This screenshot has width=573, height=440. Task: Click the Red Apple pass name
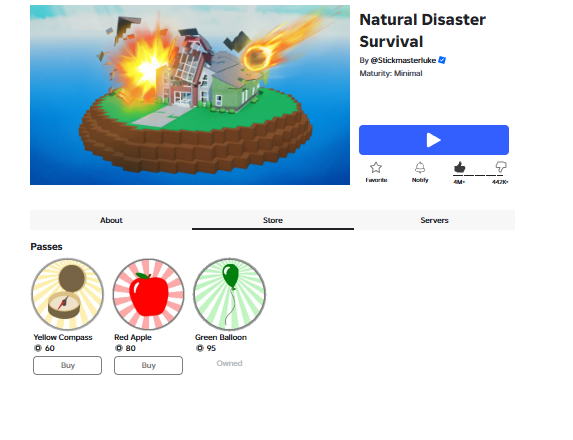click(133, 337)
